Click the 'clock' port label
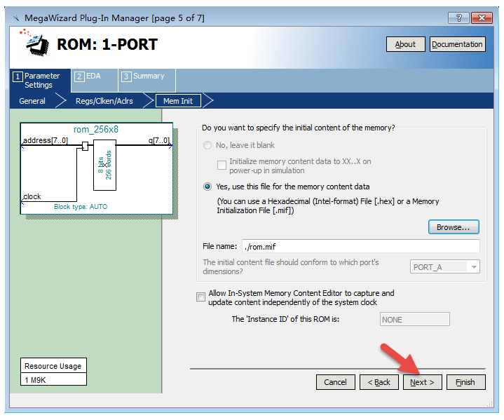 [x=32, y=196]
